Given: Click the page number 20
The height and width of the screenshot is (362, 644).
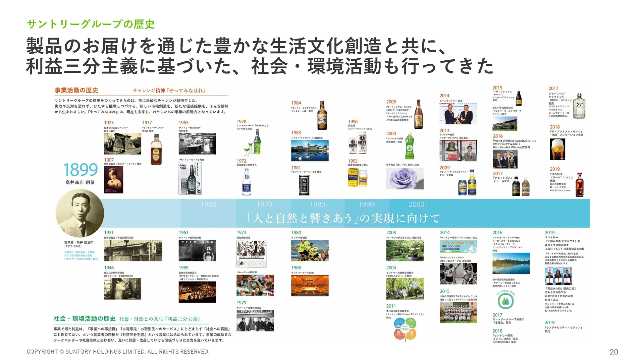Looking at the screenshot, I should click(x=613, y=352).
